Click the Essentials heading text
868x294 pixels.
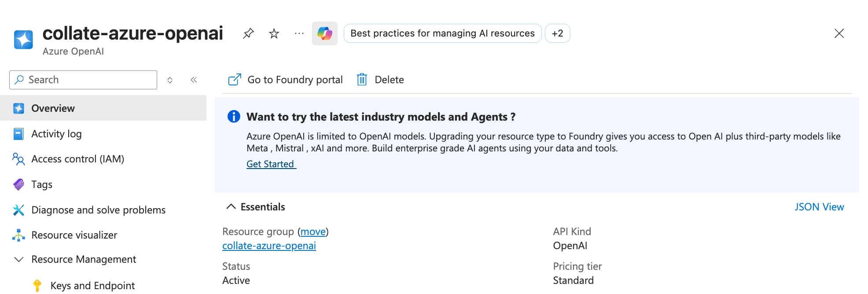tap(263, 207)
